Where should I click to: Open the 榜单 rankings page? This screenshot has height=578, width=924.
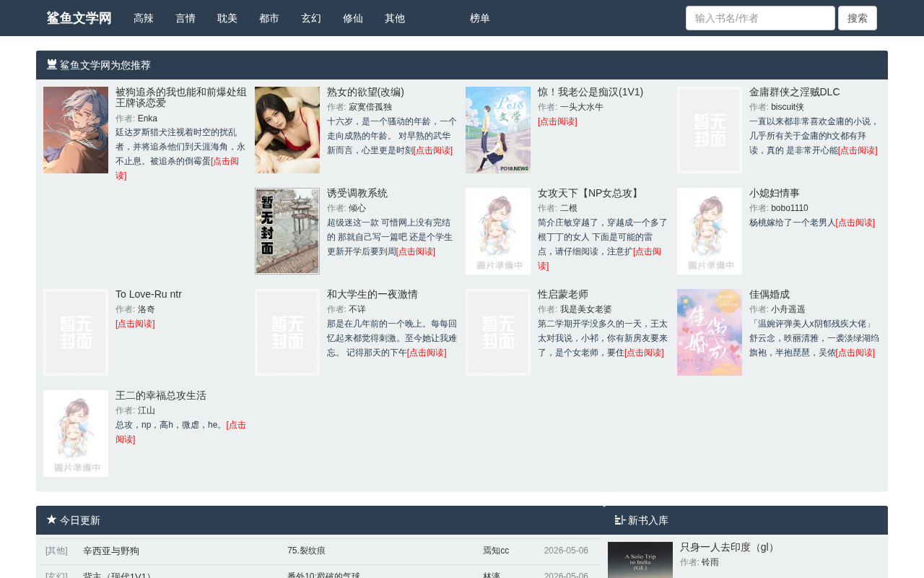click(480, 18)
